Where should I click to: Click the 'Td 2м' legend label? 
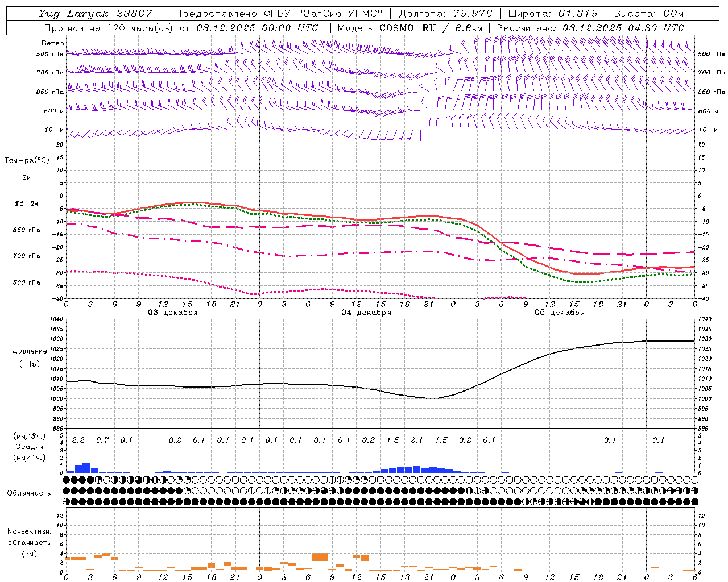(x=27, y=203)
